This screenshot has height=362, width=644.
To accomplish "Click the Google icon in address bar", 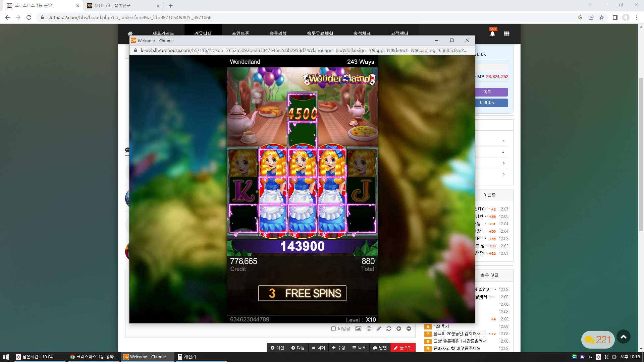I will pyautogui.click(x=580, y=17).
